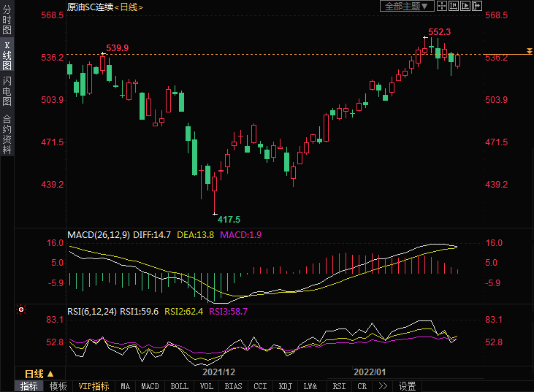Viewport: 534px width, 392px height.
Task: Open the 全部主题 theme dropdown
Action: (408, 6)
